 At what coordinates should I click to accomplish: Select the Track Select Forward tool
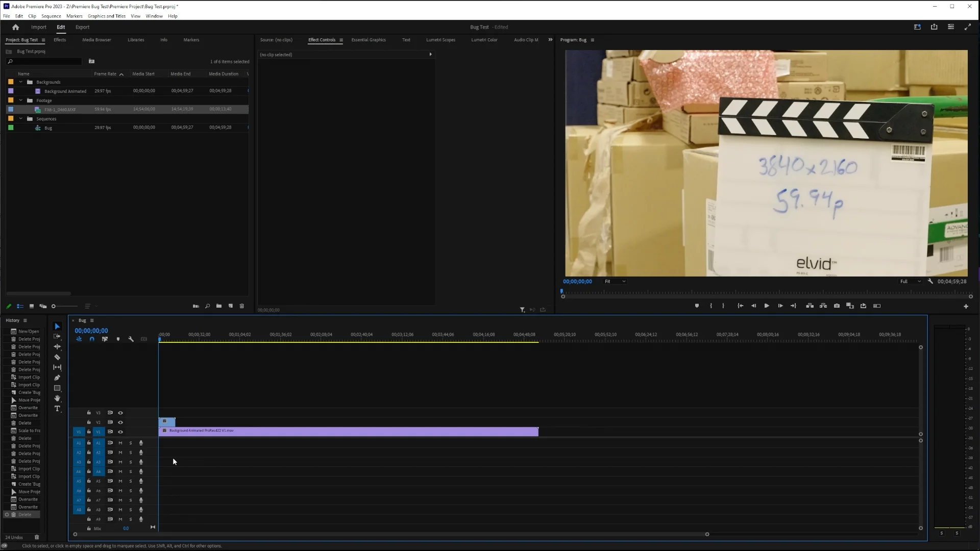pyautogui.click(x=57, y=337)
